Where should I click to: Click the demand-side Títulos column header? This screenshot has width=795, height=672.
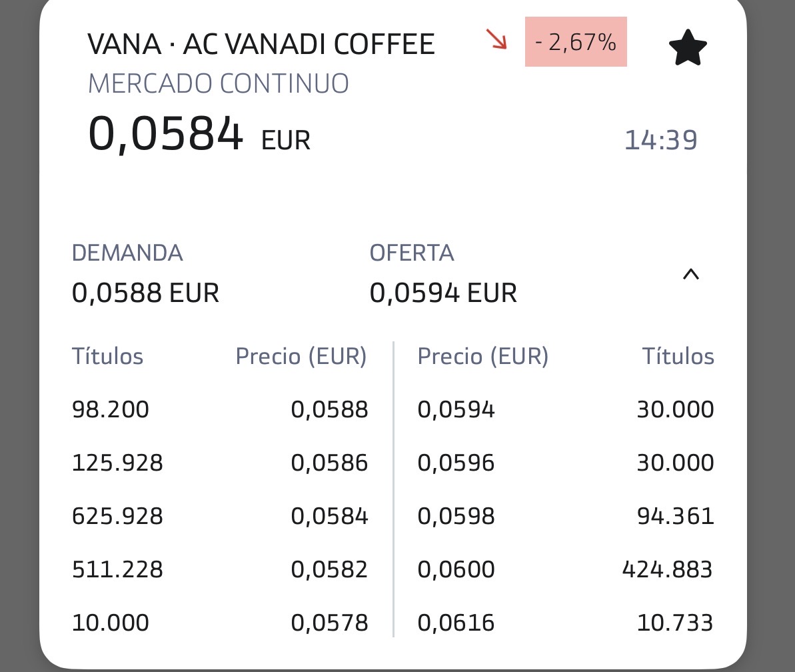[x=107, y=356]
